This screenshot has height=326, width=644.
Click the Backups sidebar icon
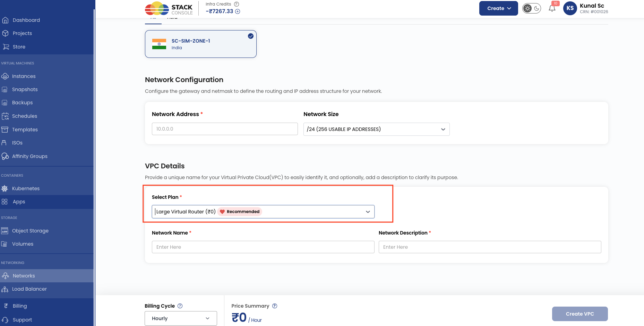pos(5,103)
